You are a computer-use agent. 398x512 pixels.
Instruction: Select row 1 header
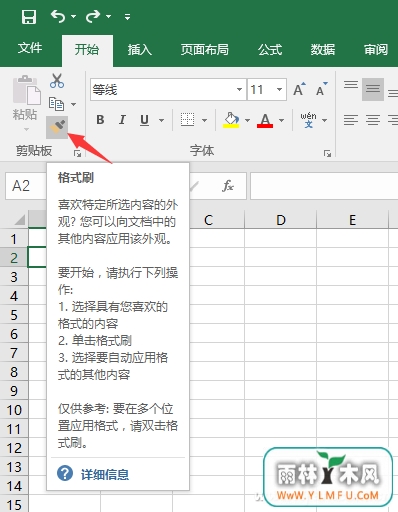[14, 238]
